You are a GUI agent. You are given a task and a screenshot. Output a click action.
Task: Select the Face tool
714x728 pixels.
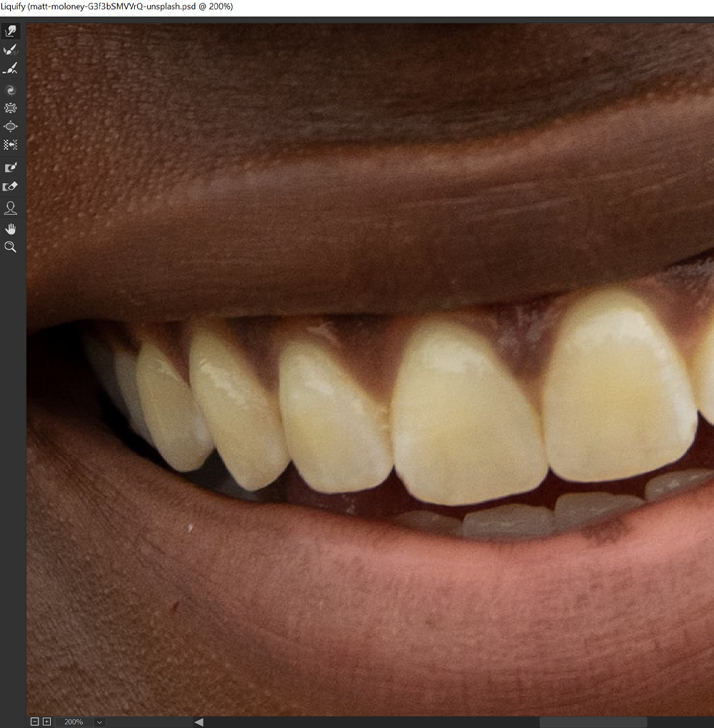(x=10, y=208)
